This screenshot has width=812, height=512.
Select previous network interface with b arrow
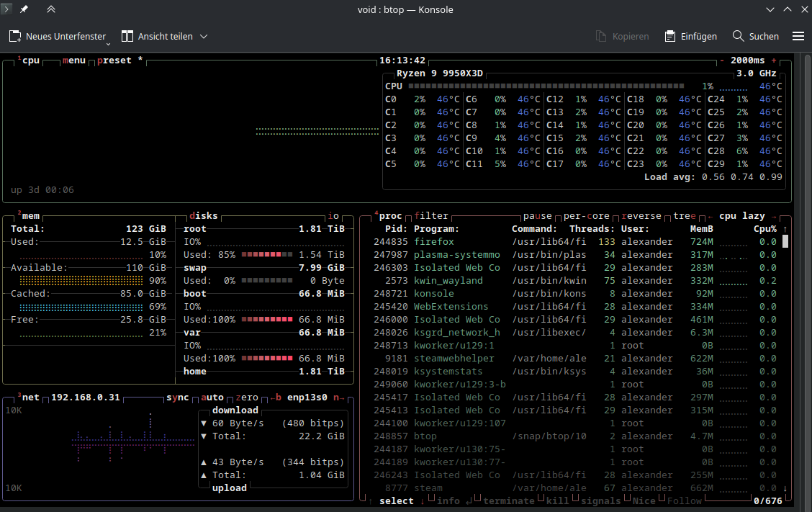(276, 398)
